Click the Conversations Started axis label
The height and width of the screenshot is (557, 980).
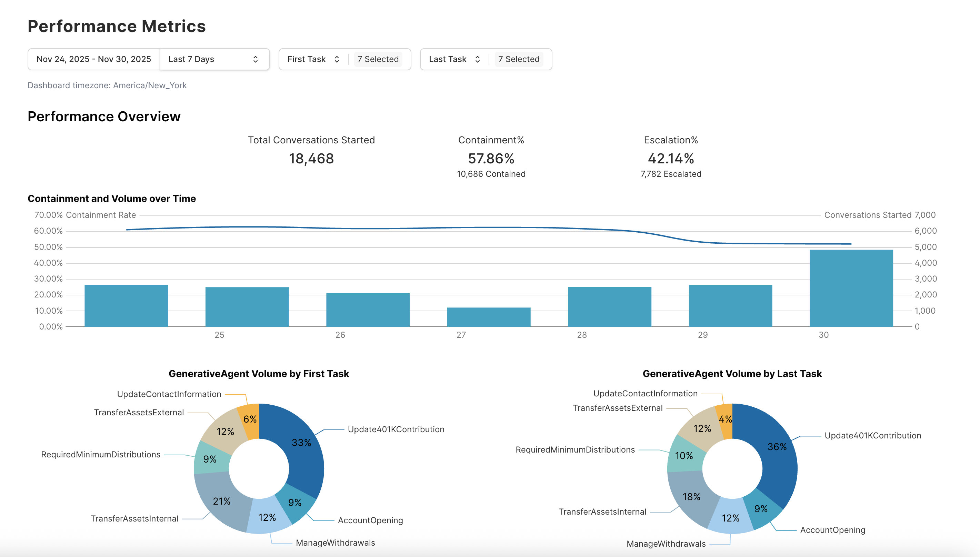868,215
